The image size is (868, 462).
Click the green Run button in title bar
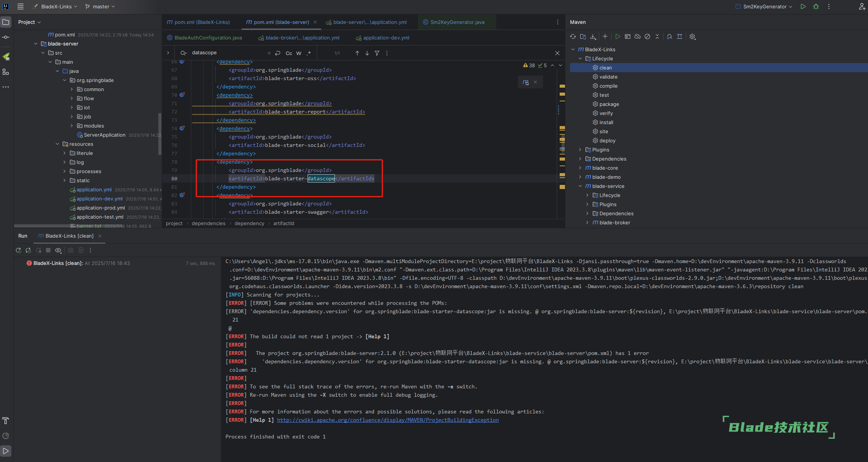click(803, 6)
